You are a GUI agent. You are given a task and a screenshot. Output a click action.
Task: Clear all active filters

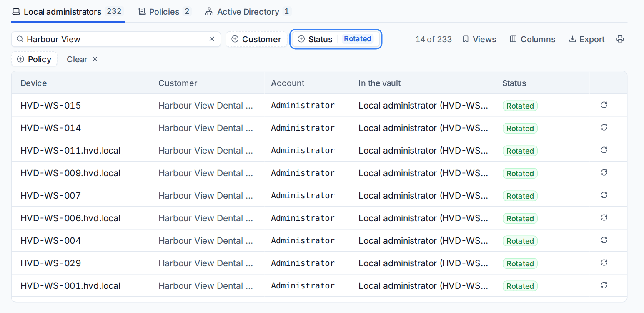tap(82, 59)
